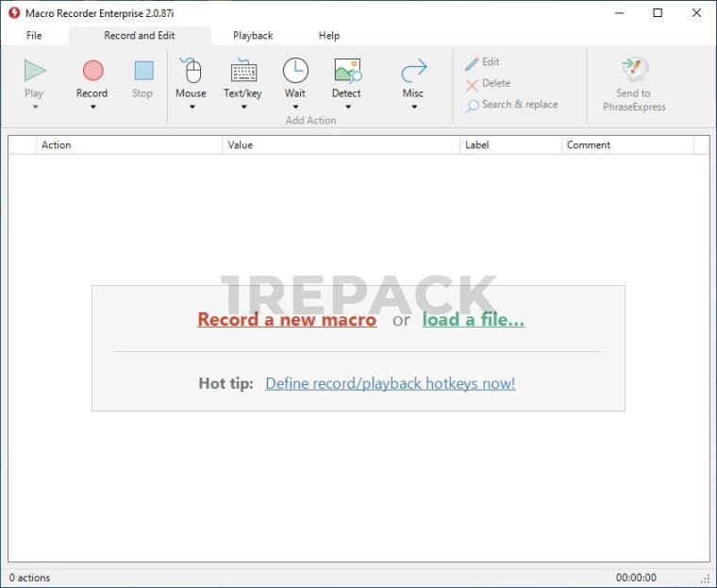Click the green Play icon
The width and height of the screenshot is (717, 588).
(x=35, y=71)
